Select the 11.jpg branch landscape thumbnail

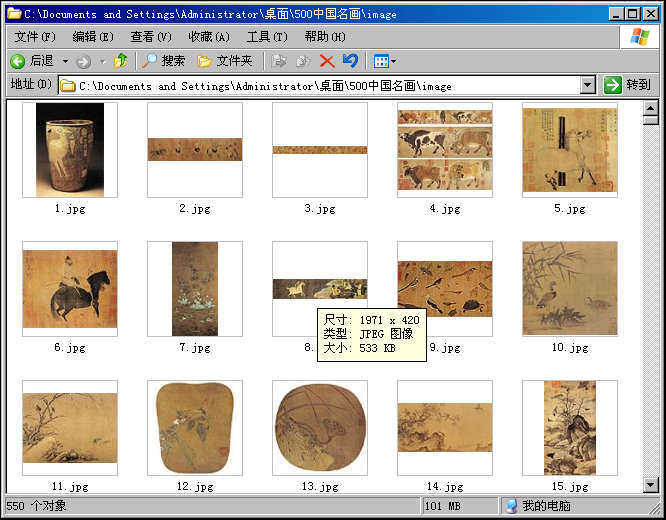[x=70, y=428]
